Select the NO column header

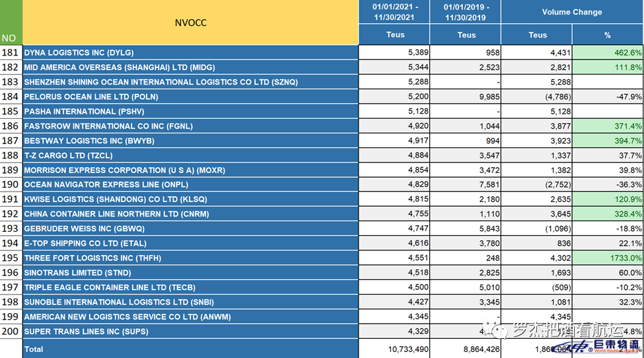click(x=11, y=22)
